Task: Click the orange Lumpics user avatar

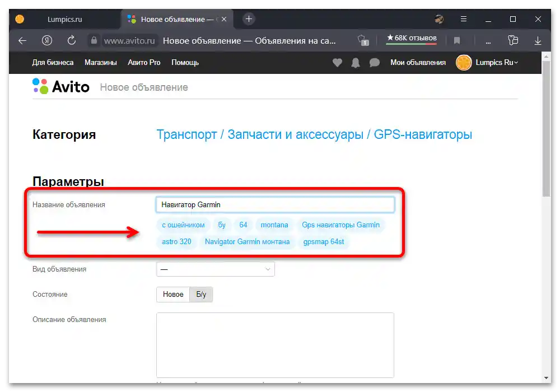Action: (x=464, y=63)
